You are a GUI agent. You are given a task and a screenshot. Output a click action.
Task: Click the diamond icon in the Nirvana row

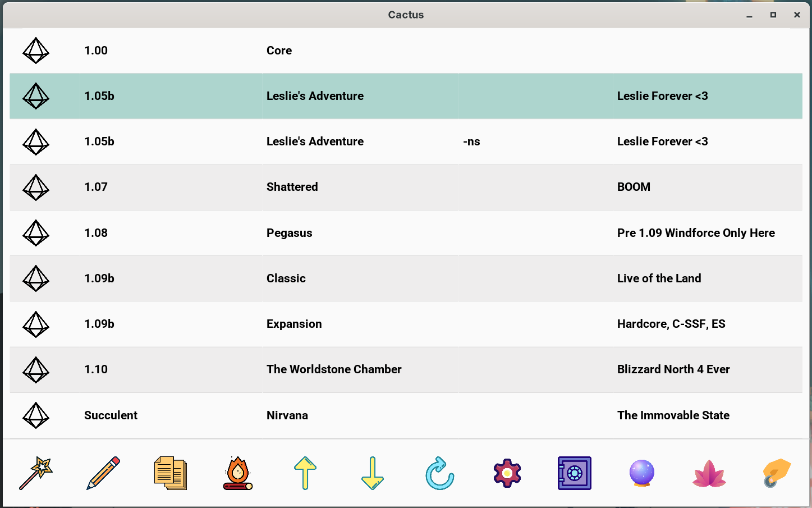coord(36,415)
